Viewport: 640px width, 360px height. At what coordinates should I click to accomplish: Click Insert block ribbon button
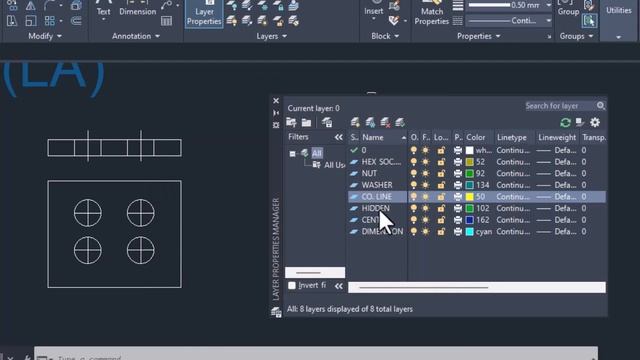(x=373, y=11)
